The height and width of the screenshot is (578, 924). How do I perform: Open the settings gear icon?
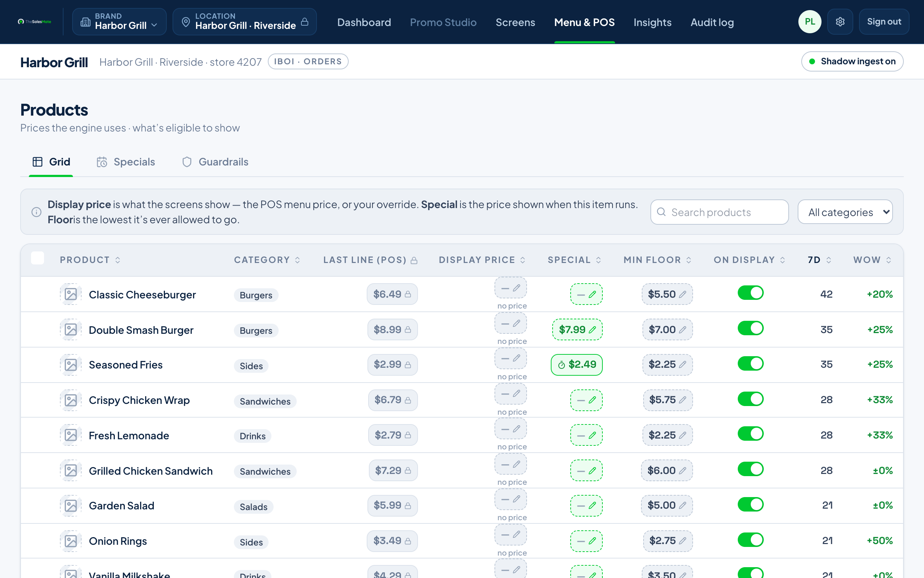(x=840, y=22)
